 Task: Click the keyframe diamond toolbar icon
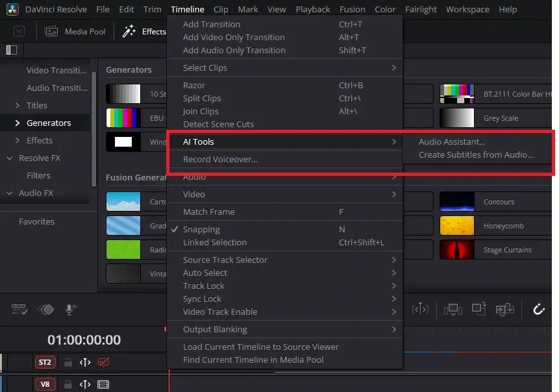[46, 310]
